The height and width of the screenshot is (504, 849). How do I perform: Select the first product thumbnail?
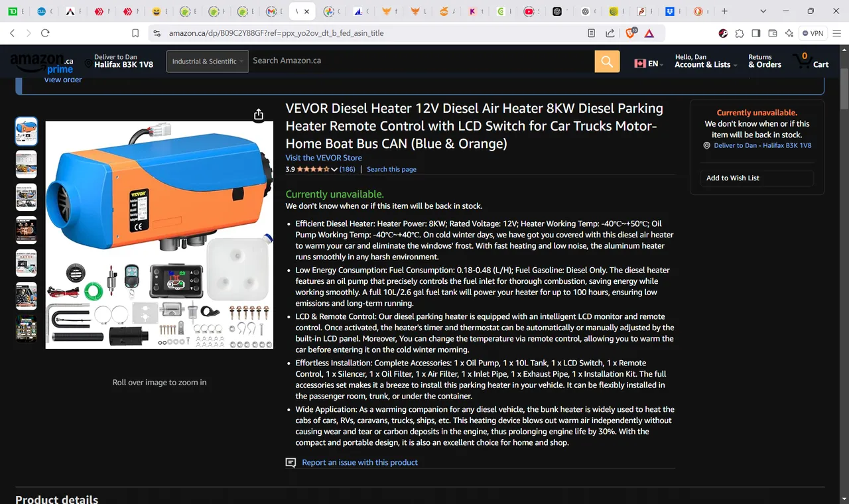27,131
